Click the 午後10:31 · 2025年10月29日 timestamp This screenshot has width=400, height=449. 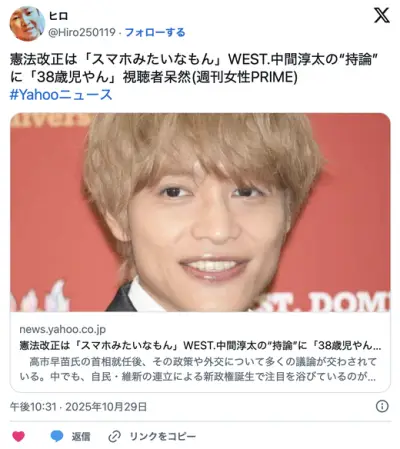[x=78, y=407]
